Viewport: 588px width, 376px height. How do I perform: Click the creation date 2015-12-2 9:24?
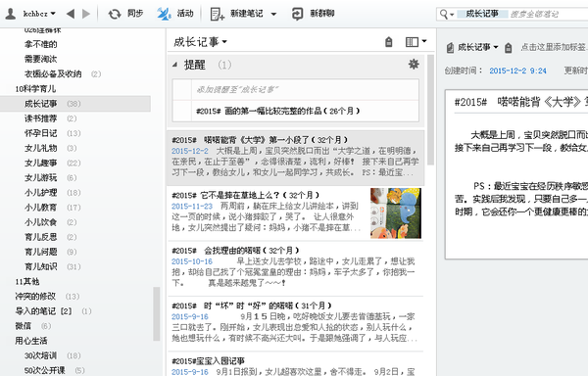click(x=517, y=70)
